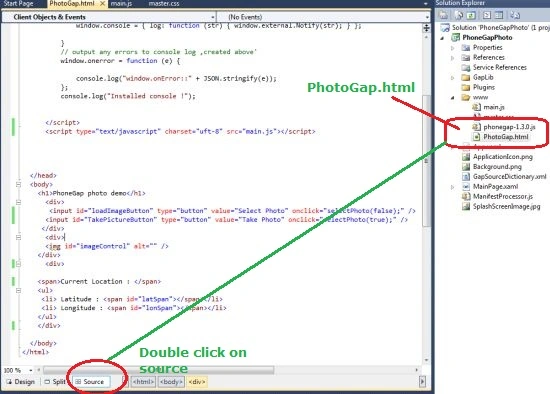Expand the References tree node
Screen dimensions: 550x394
point(452,58)
